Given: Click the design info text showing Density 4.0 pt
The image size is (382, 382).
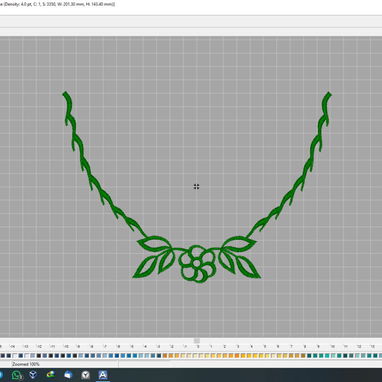Looking at the screenshot, I should coord(57,4).
